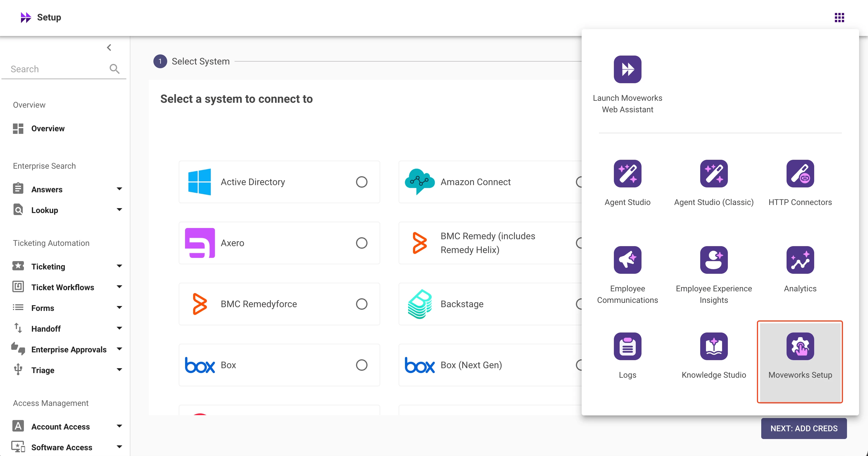This screenshot has width=868, height=456.
Task: Click the NEXT: ADD CREDS button
Action: coord(803,428)
